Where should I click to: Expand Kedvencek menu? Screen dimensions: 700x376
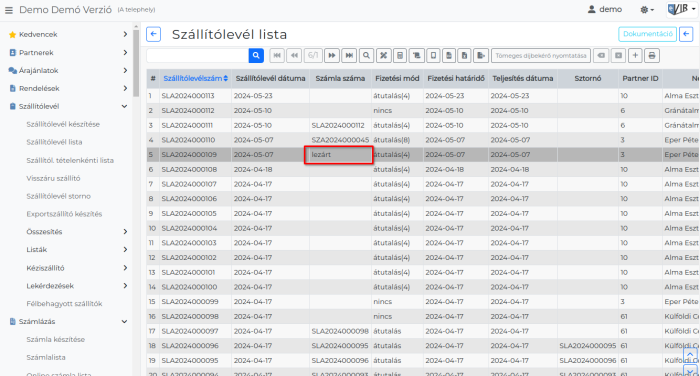pyautogui.click(x=68, y=34)
